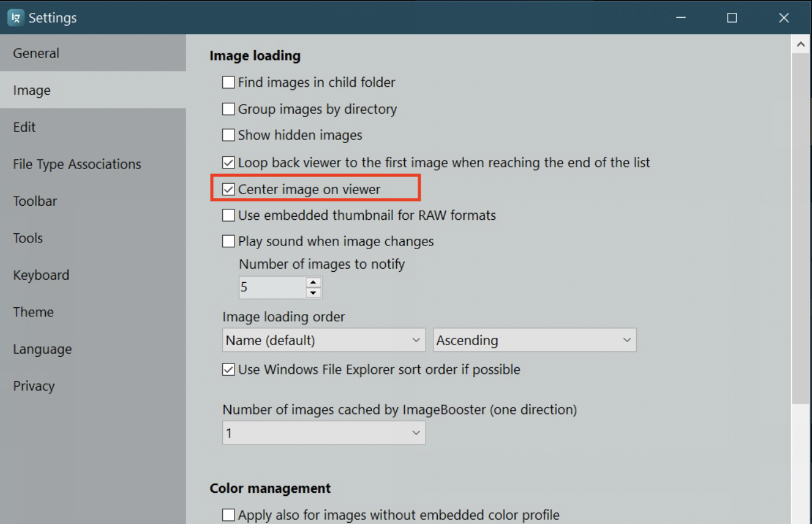Click the ImageGlass logo in the title bar

(x=15, y=17)
